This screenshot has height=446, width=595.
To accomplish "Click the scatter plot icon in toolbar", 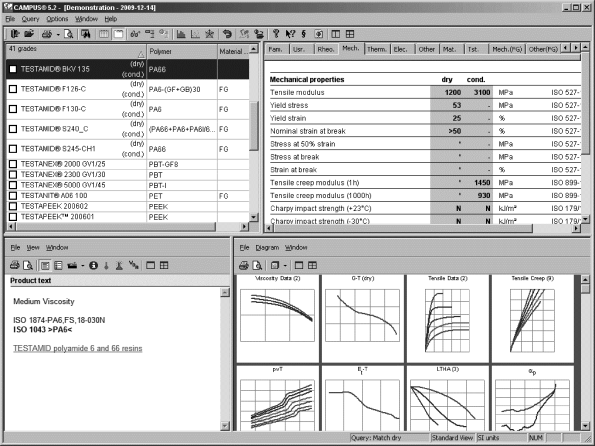I will [195, 34].
